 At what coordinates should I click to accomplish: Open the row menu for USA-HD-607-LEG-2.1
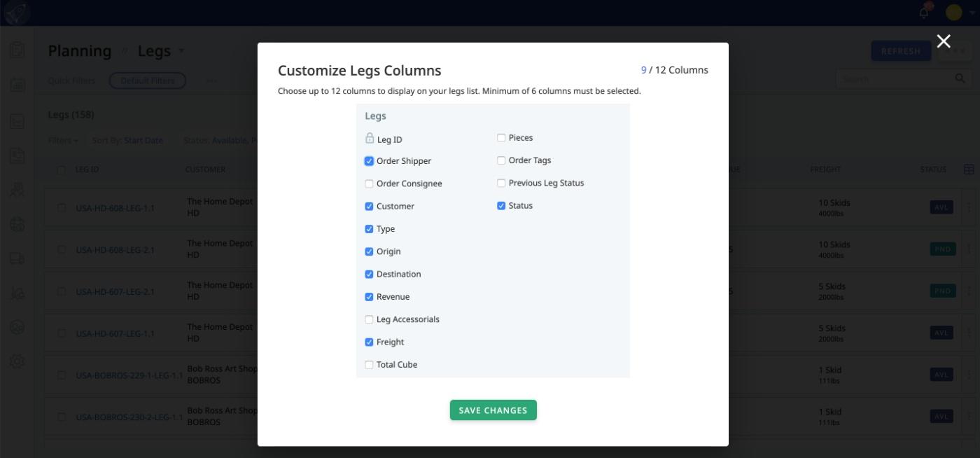pyautogui.click(x=969, y=291)
